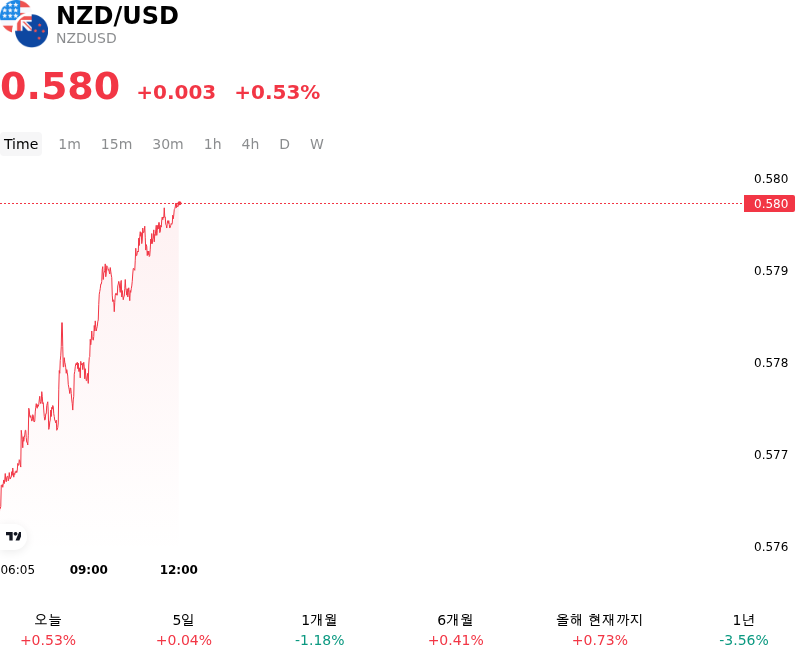This screenshot has width=800, height=660.
Task: Switch to the 15m interval
Action: pos(116,144)
